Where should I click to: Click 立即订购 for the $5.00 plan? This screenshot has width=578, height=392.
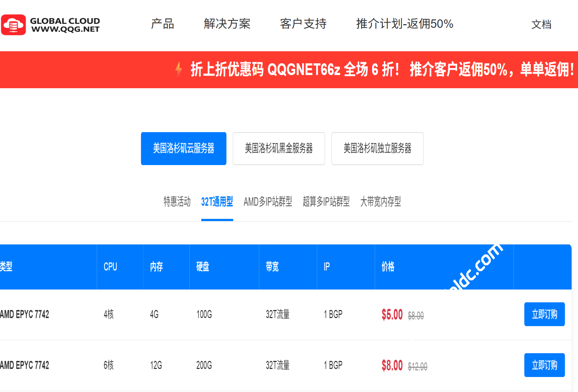(544, 314)
